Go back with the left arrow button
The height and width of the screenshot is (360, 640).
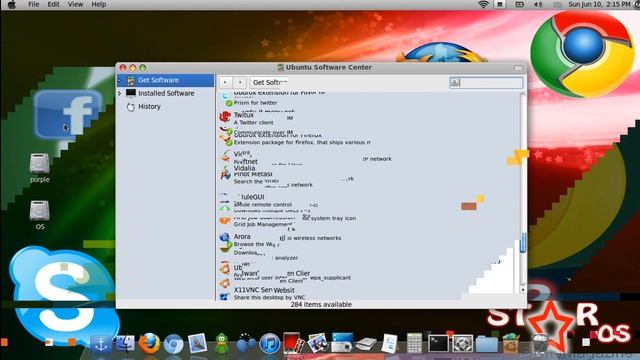(x=225, y=82)
